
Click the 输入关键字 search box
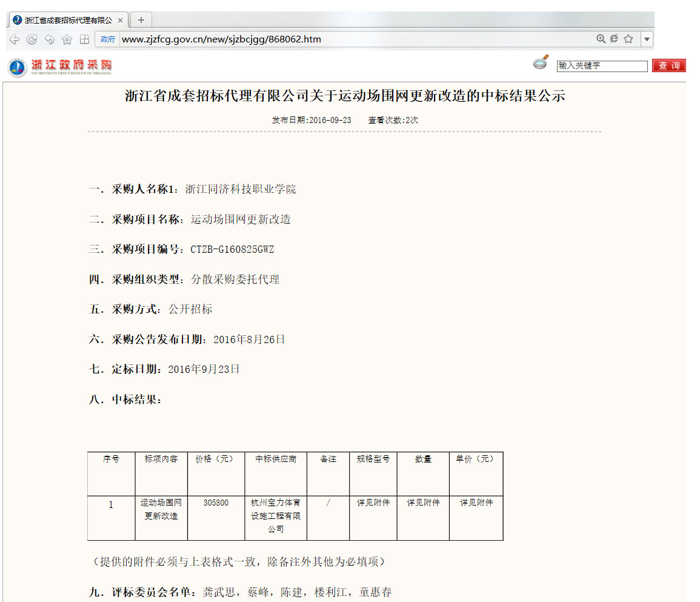tap(602, 65)
